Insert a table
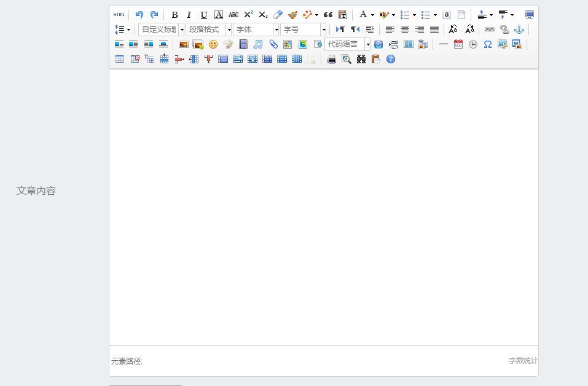The width and height of the screenshot is (588, 386). click(x=120, y=59)
